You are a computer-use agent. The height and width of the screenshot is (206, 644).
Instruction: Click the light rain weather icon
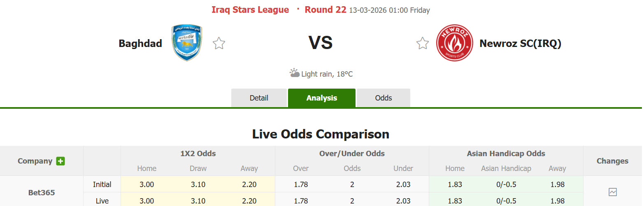[294, 73]
